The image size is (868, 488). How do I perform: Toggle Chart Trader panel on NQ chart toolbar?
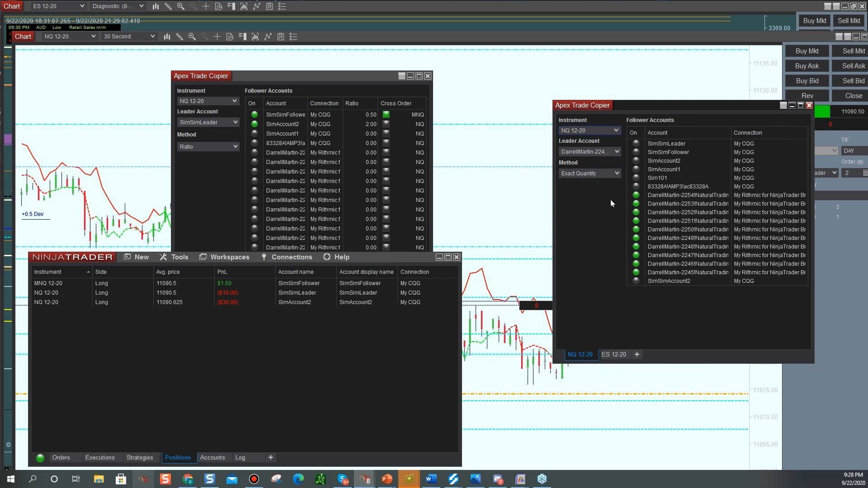243,37
